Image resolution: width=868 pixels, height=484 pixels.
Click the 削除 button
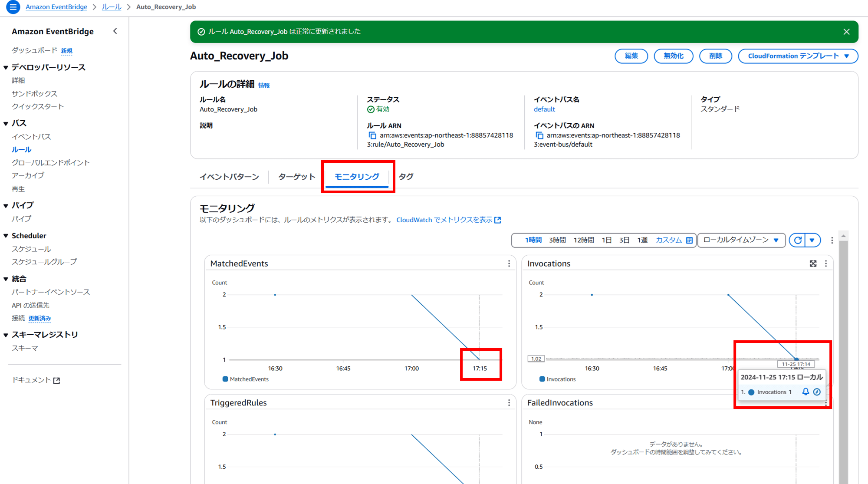tap(716, 56)
